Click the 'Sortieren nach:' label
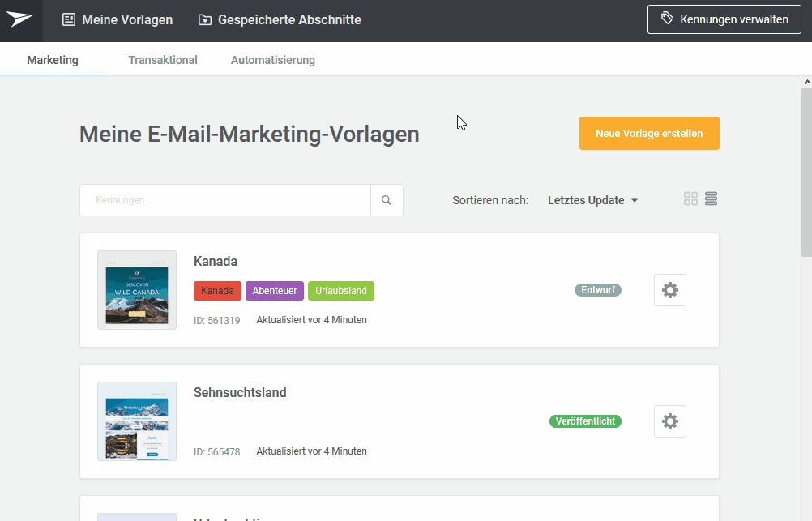 point(490,200)
